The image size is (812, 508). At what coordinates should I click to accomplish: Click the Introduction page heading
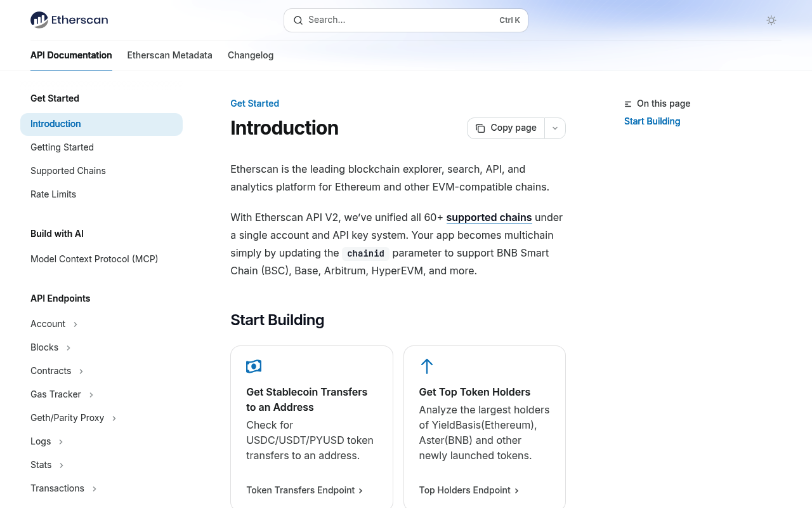[284, 128]
